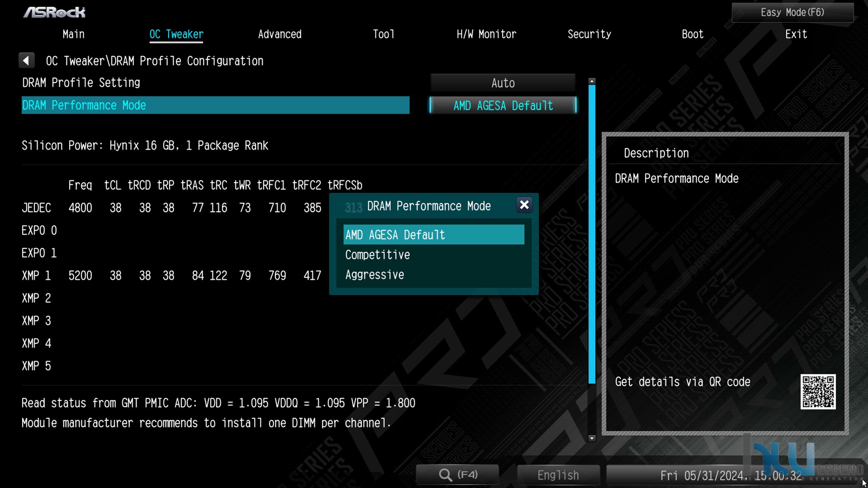
Task: Click the scrollbar down arrow
Action: coord(592,438)
